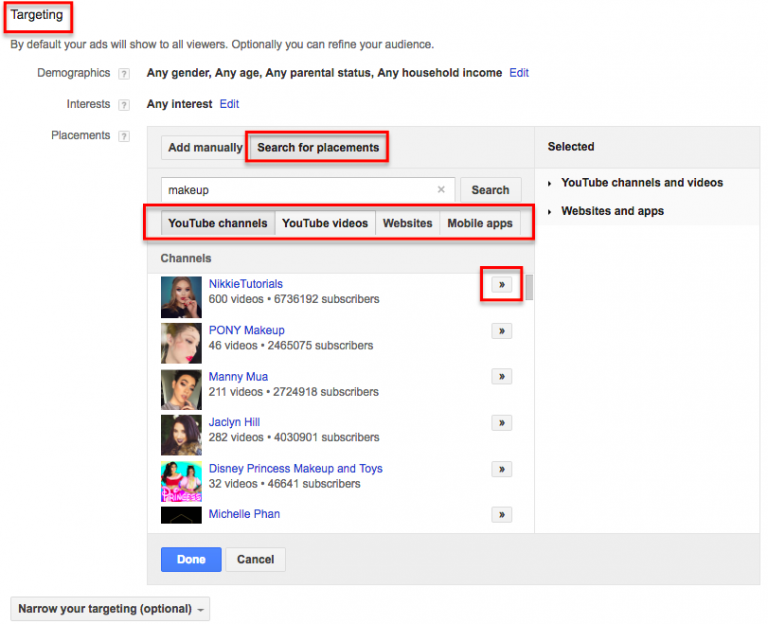Image resolution: width=768 pixels, height=624 pixels.
Task: Switch to Mobile apps tab
Action: point(479,223)
